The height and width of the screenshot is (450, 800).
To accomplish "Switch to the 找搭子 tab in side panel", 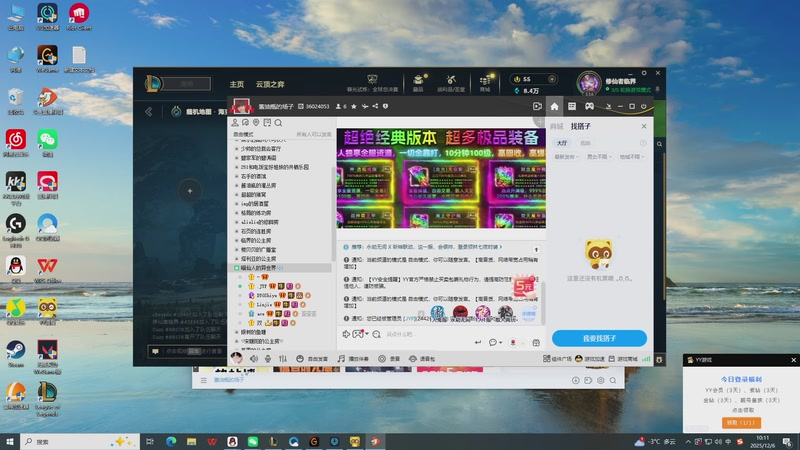I will coord(581,126).
